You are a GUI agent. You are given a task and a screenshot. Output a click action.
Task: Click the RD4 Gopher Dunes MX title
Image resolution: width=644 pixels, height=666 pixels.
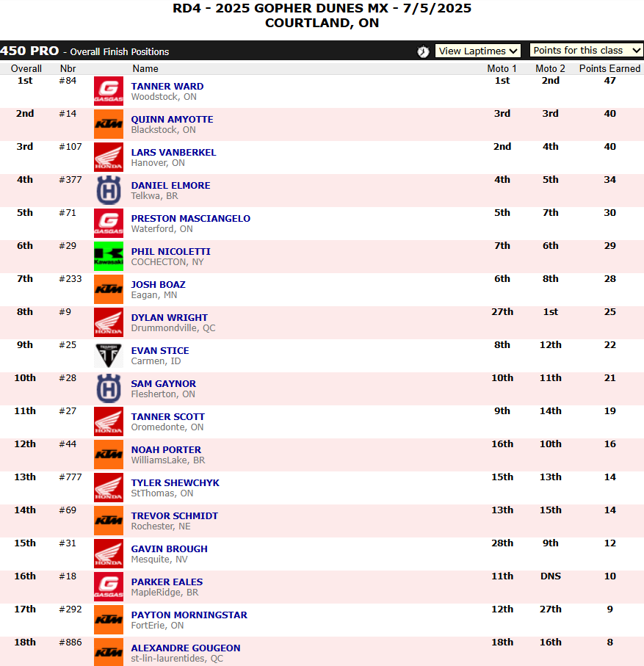pyautogui.click(x=322, y=9)
